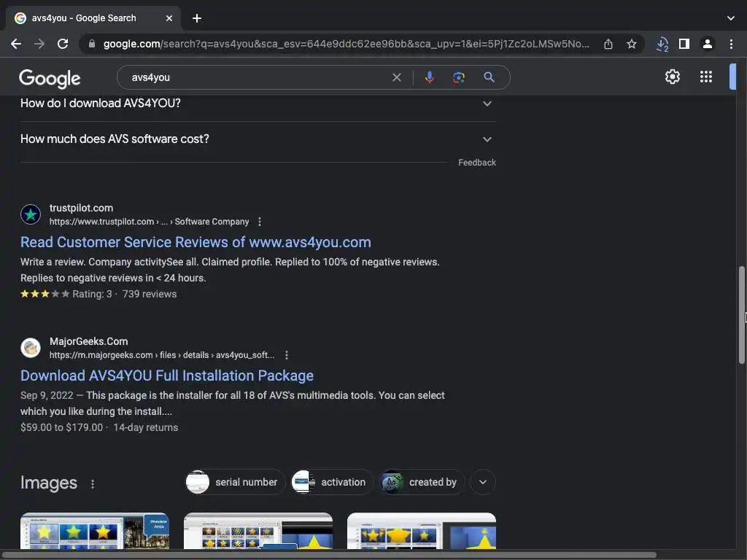Open first AVS image thumbnail

[95, 531]
